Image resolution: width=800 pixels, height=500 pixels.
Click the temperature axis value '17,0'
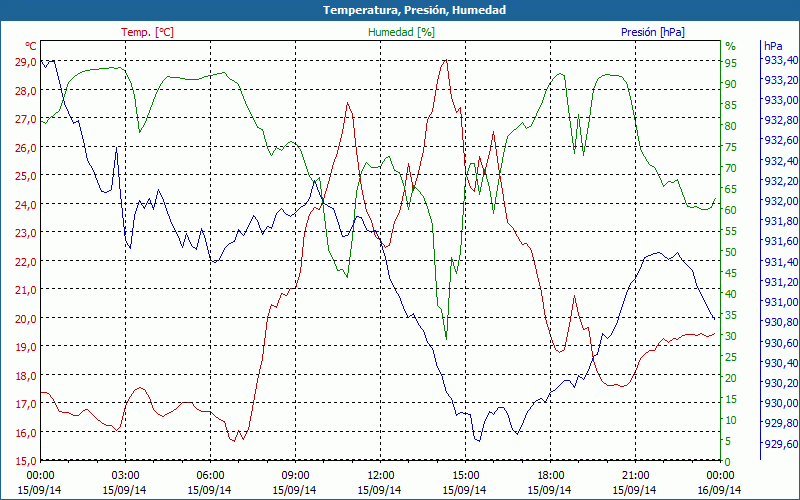tap(27, 404)
